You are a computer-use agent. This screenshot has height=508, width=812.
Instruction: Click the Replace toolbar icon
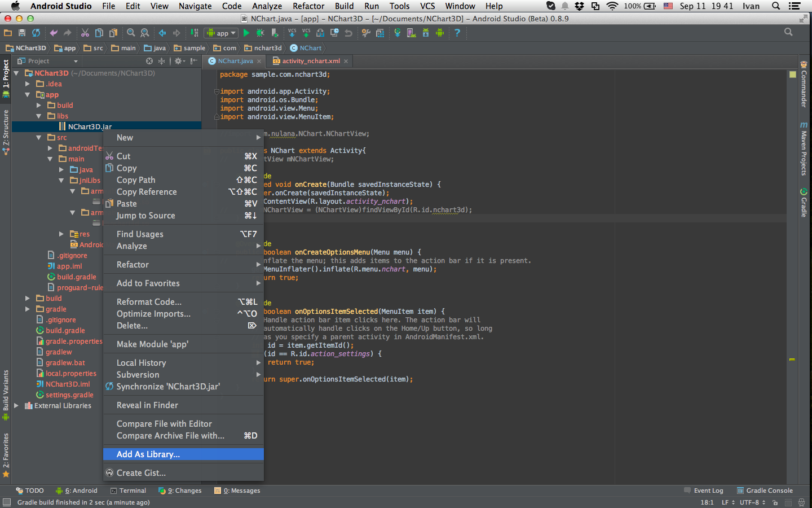(x=145, y=33)
